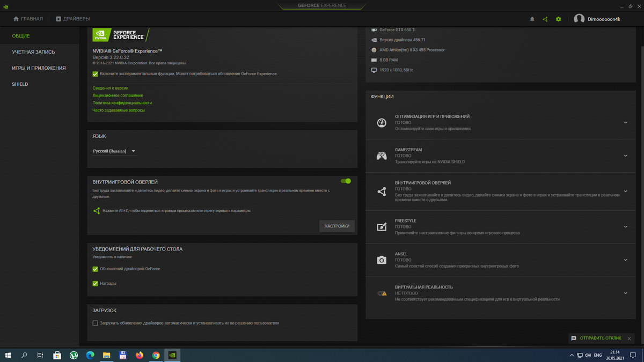Viewport: 644px width, 362px height.
Task: Open Microsoft Edge from taskbar
Action: pos(90,355)
